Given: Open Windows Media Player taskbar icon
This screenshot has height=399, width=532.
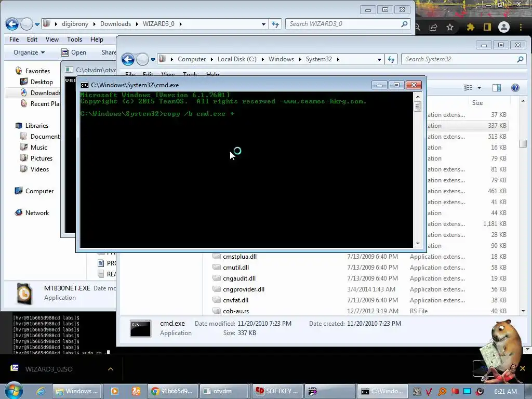Looking at the screenshot, I should click(115, 391).
